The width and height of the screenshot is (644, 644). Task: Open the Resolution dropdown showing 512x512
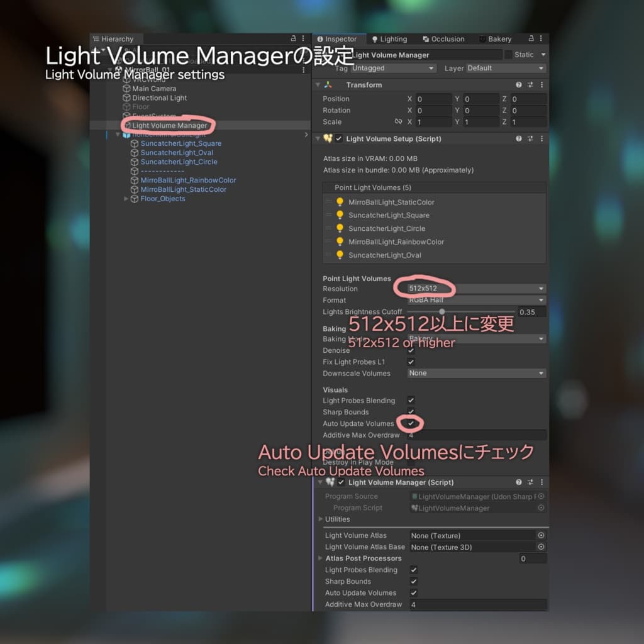pyautogui.click(x=477, y=289)
